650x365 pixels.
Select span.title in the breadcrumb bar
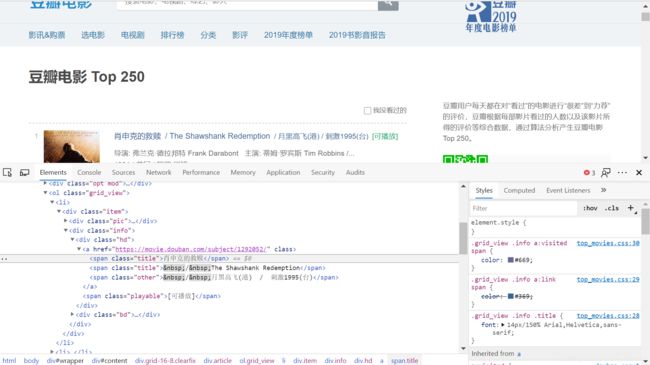(404, 361)
